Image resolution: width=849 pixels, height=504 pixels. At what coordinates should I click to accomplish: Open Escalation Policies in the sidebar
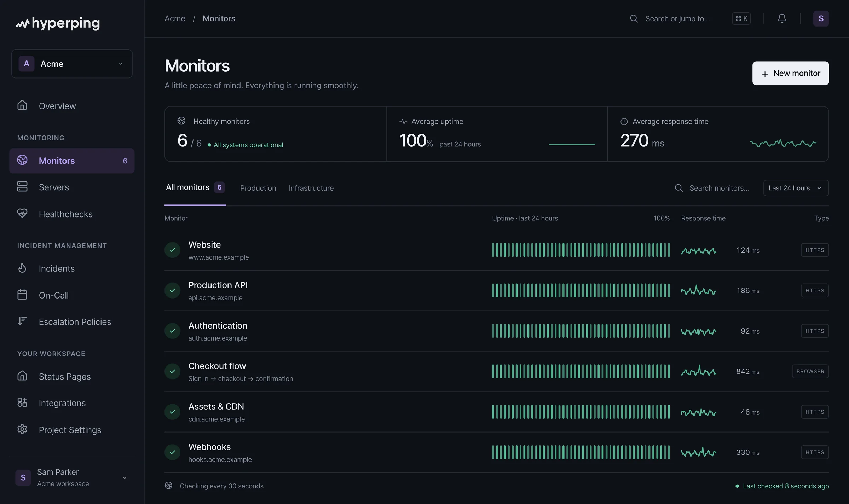[72, 322]
